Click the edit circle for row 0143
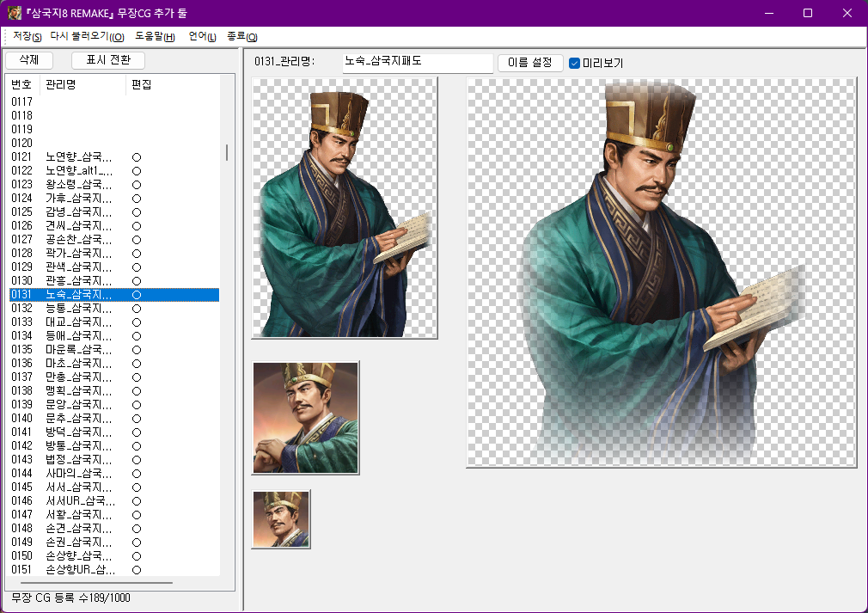The width and height of the screenshot is (868, 613). coord(137,460)
